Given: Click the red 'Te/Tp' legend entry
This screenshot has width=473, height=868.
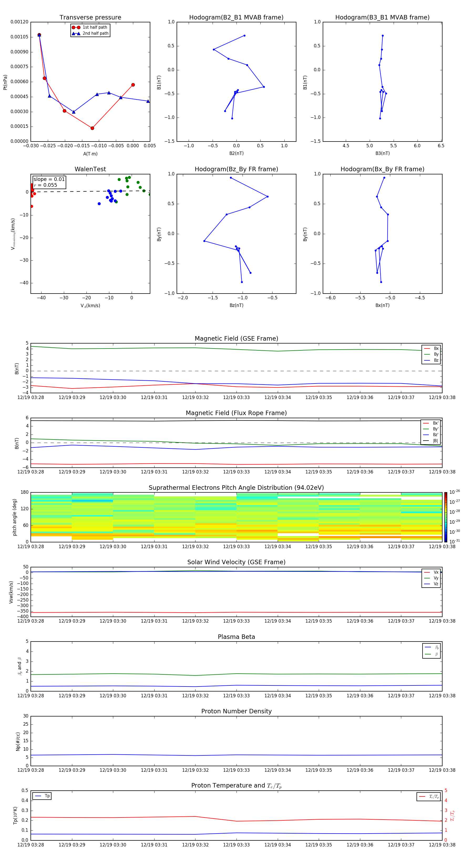Looking at the screenshot, I should coord(429,796).
